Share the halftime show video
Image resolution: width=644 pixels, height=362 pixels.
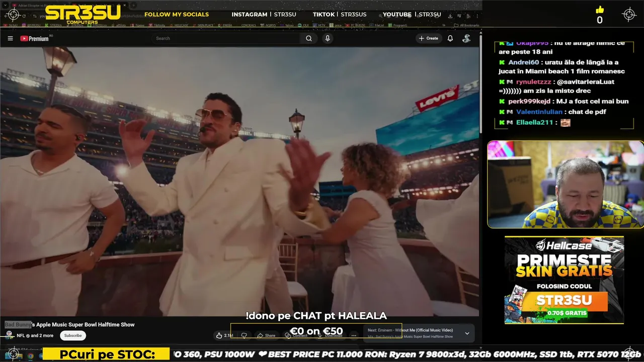[266, 335]
